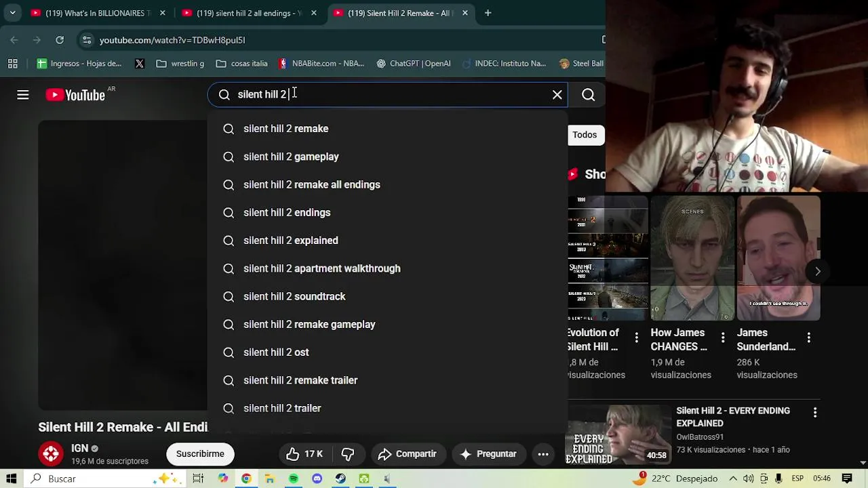This screenshot has height=488, width=868.
Task: Open IGN channel avatar
Action: tap(51, 454)
